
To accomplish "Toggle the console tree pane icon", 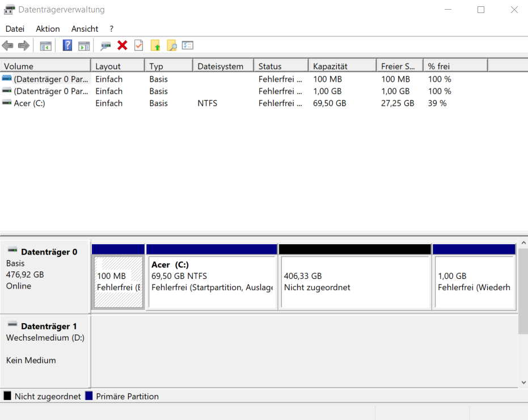I will point(45,46).
